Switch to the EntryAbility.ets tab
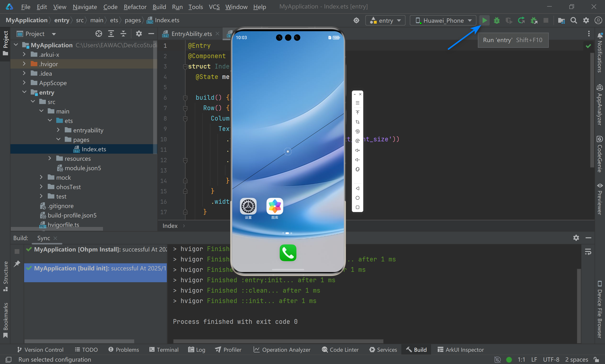This screenshot has width=605, height=364. click(x=191, y=34)
